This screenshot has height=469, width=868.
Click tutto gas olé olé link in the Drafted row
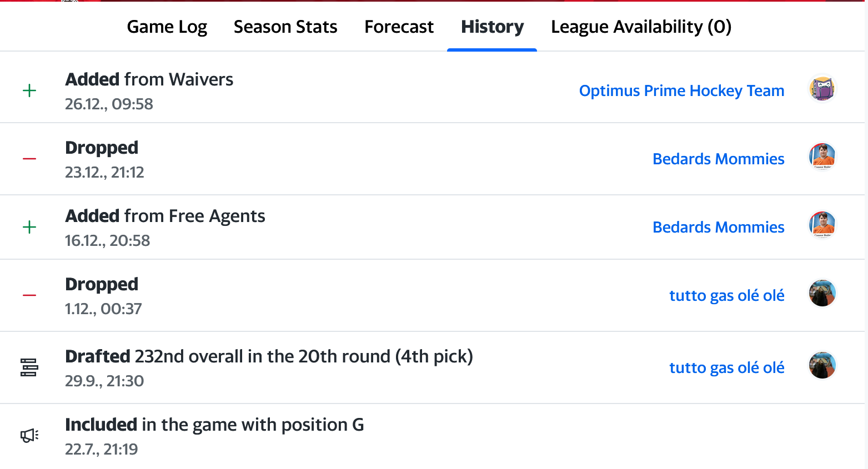[726, 367]
